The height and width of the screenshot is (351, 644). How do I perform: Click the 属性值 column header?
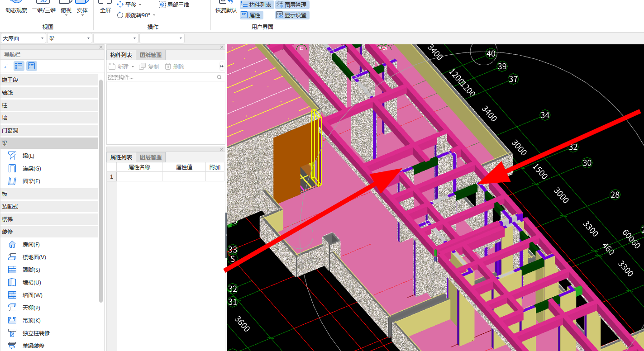pos(184,167)
